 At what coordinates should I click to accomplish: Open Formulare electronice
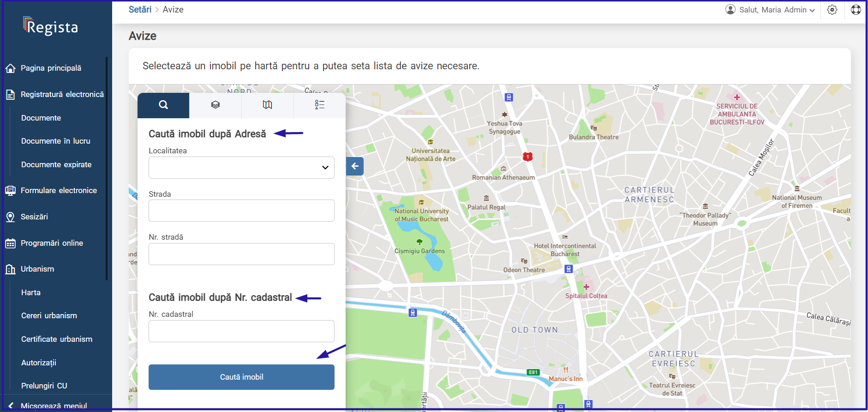click(x=59, y=190)
